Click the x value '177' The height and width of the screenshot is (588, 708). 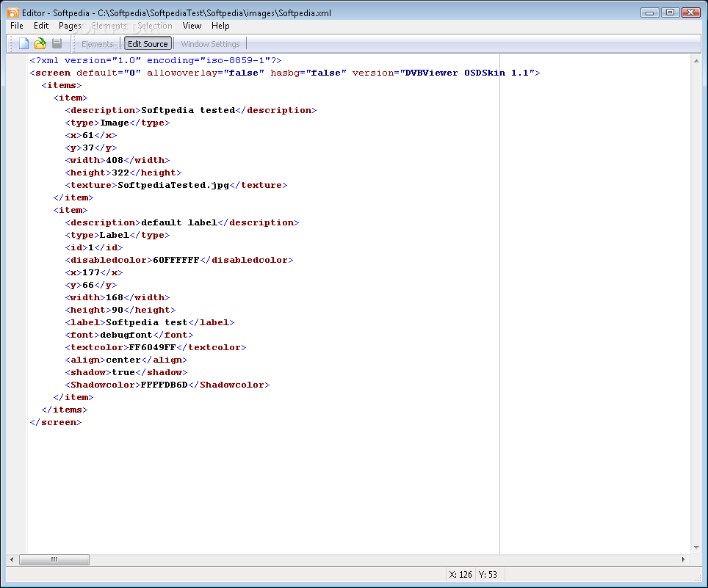pyautogui.click(x=91, y=272)
